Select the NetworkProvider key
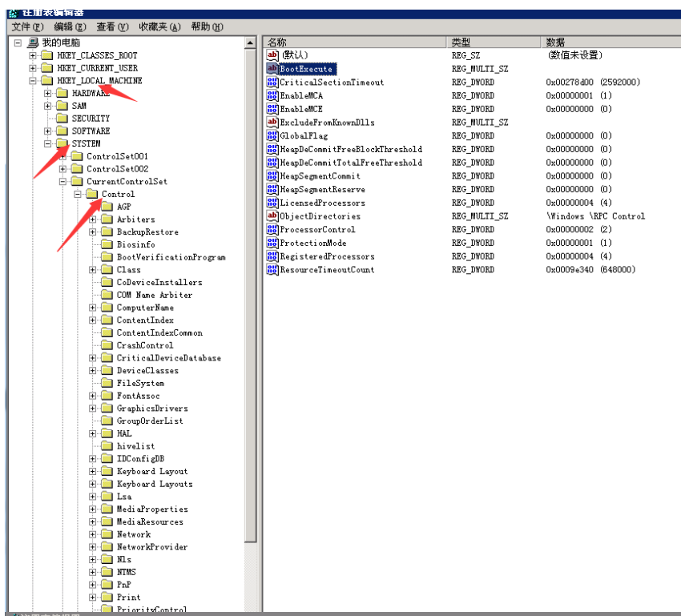 pyautogui.click(x=152, y=547)
